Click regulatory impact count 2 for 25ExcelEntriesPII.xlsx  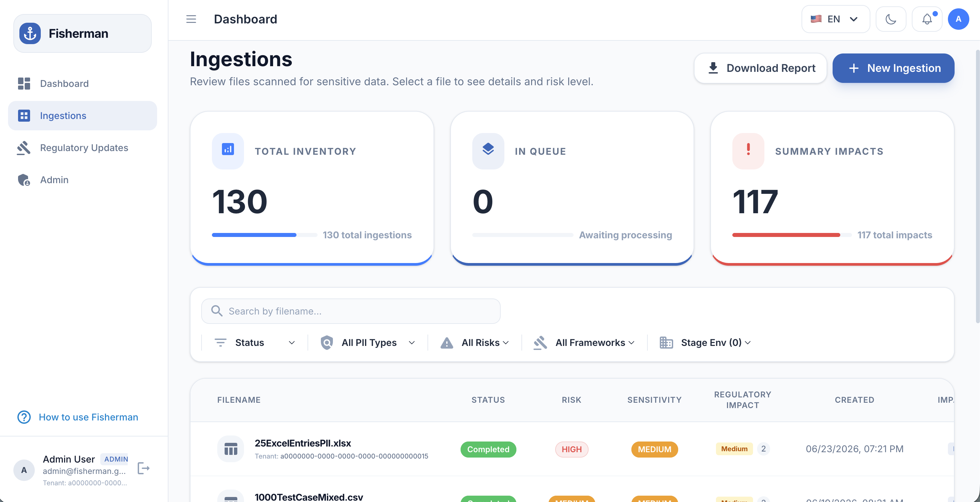point(763,449)
